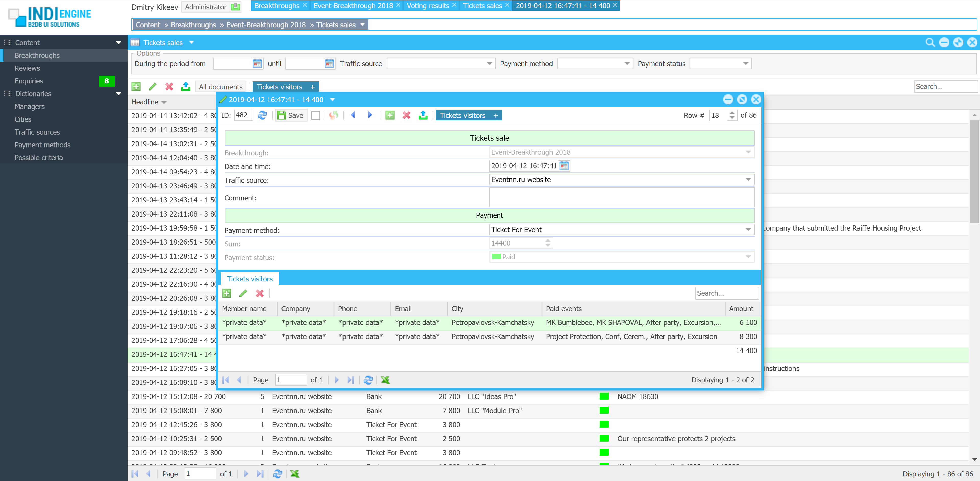Export visitors grid to Excel
This screenshot has height=481, width=980.
click(385, 380)
